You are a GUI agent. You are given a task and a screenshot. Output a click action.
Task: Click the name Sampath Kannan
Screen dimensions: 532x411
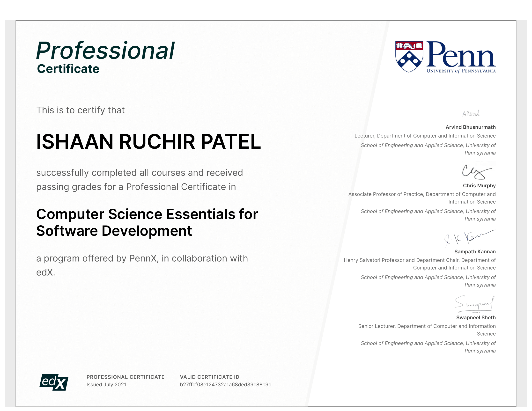pyautogui.click(x=475, y=251)
